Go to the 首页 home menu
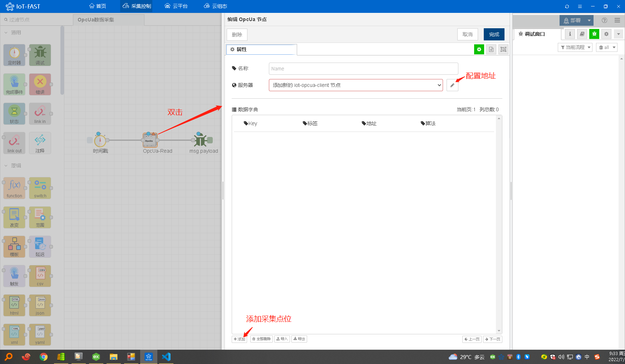Viewport: 625px width, 364px height. coord(98,6)
